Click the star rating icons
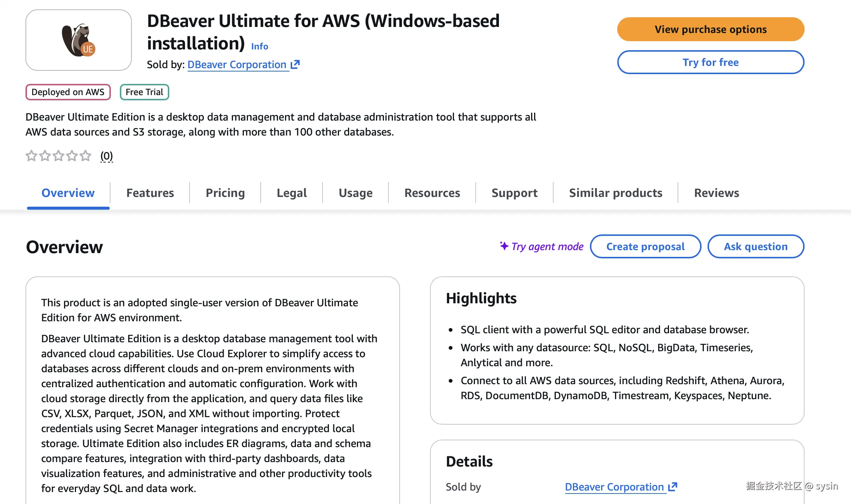851x504 pixels. click(58, 156)
